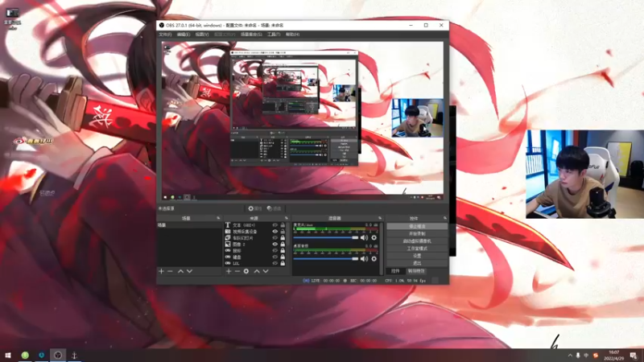Remove the selected scene with the minus button
The height and width of the screenshot is (362, 644).
click(x=170, y=271)
